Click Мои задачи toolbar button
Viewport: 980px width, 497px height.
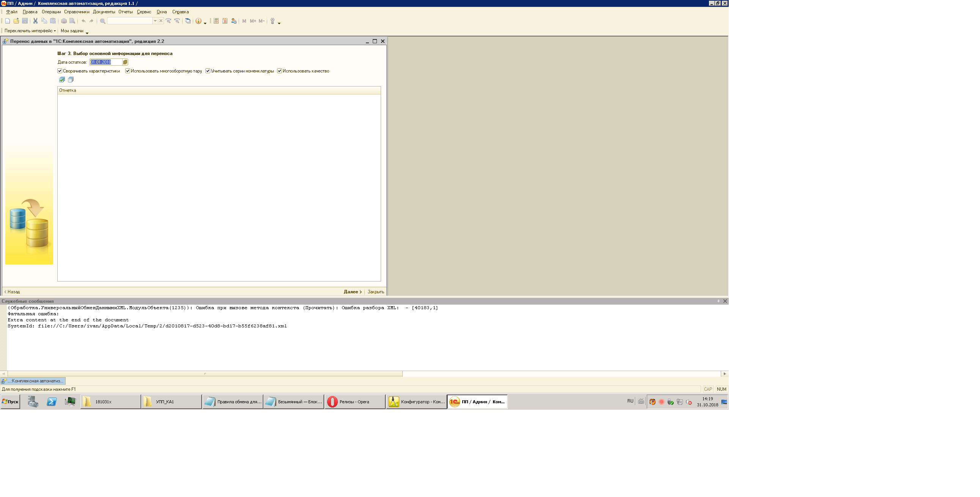(x=72, y=31)
